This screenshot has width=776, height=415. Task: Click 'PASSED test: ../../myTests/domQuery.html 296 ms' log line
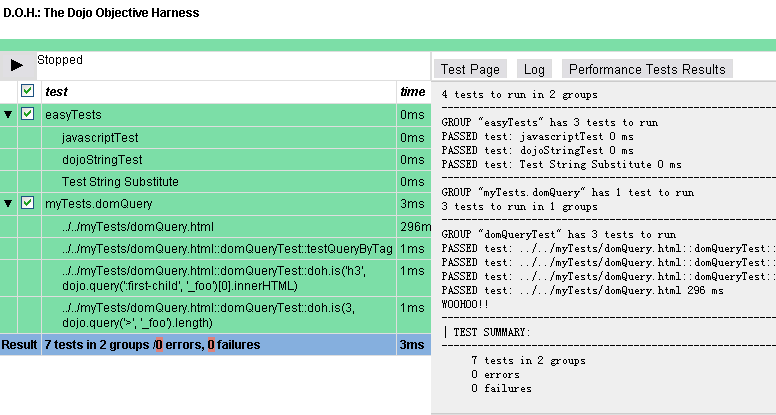pos(582,290)
